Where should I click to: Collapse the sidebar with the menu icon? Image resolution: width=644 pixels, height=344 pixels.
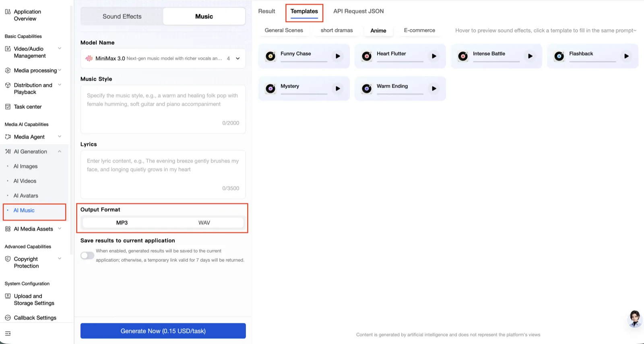pos(8,334)
